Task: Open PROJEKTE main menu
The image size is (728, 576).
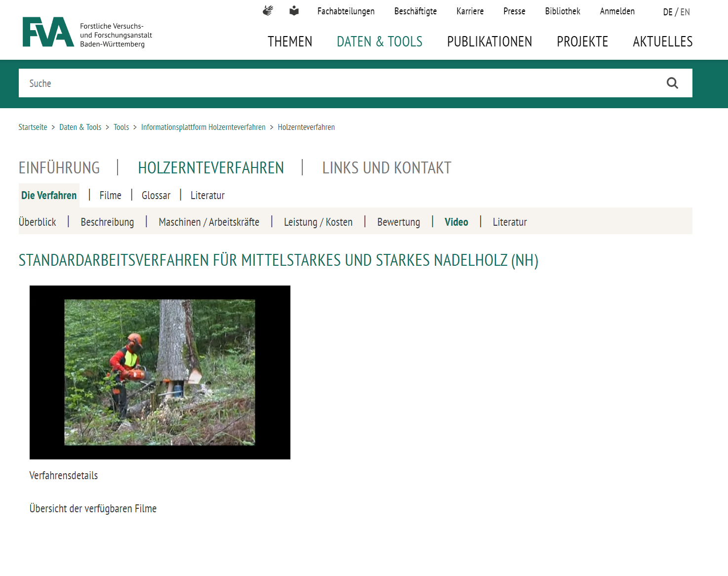Action: 582,42
